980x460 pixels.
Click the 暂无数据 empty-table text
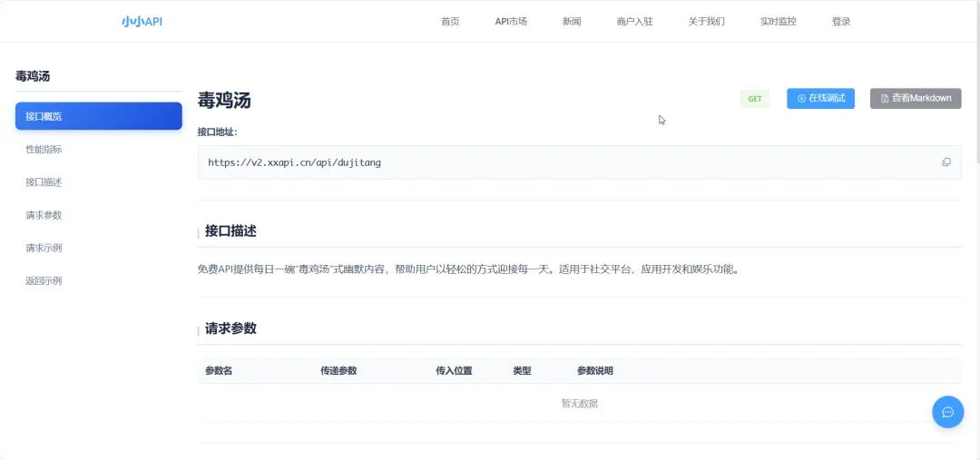pos(579,404)
